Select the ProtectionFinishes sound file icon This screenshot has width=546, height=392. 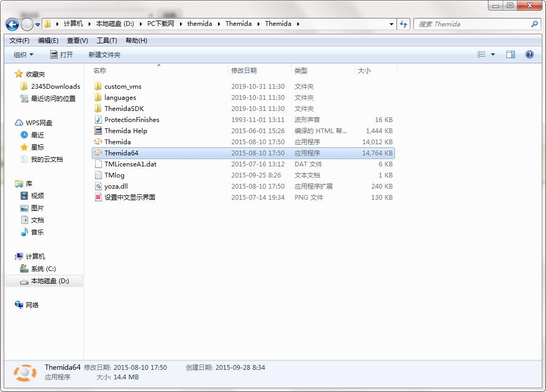98,119
